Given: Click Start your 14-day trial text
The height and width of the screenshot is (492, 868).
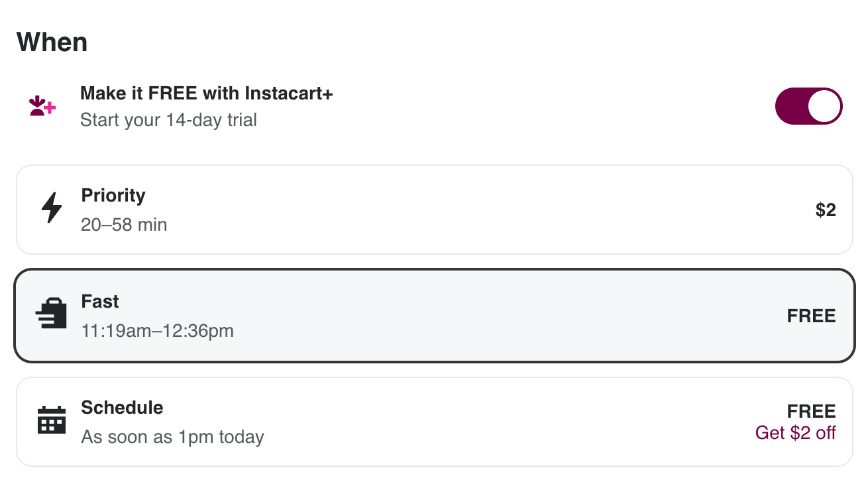Looking at the screenshot, I should tap(167, 120).
